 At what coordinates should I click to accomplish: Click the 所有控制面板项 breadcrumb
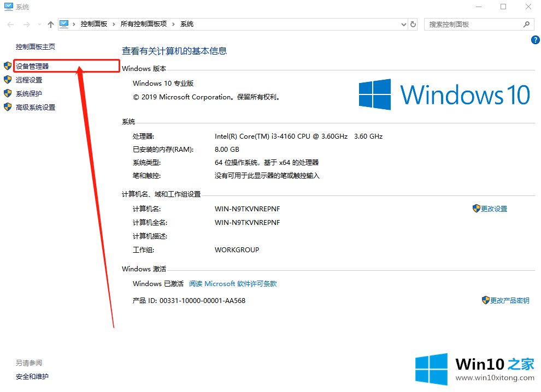(144, 24)
